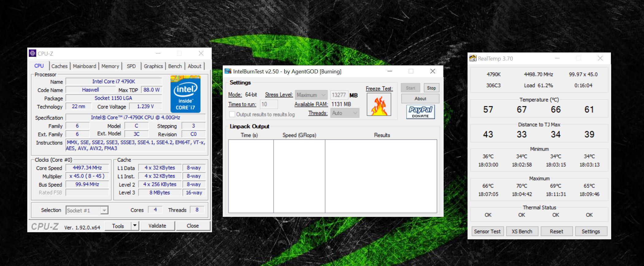
Task: Switch to the Mainboard tab
Action: pos(84,66)
